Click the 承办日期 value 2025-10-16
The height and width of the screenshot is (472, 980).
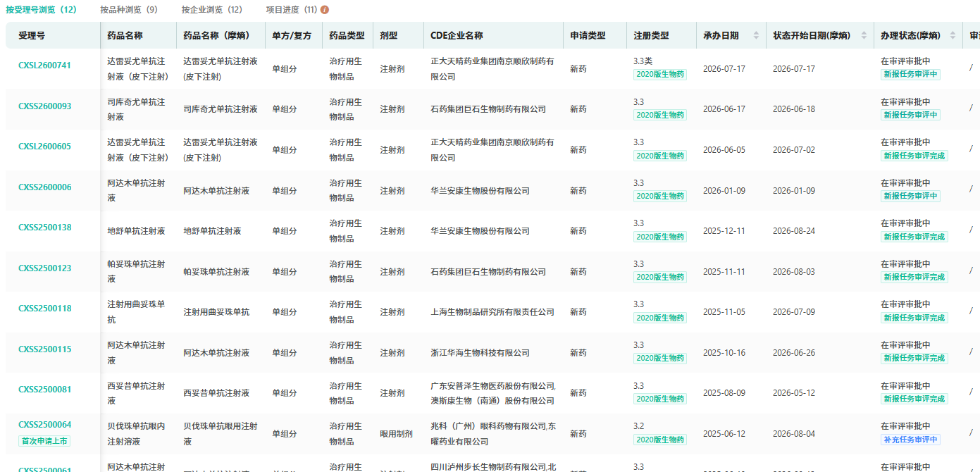[724, 353]
